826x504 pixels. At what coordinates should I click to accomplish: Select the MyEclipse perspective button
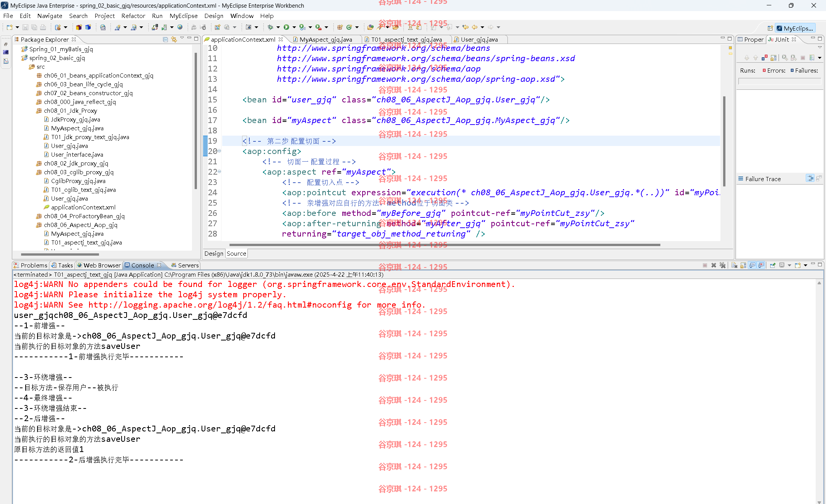click(795, 28)
